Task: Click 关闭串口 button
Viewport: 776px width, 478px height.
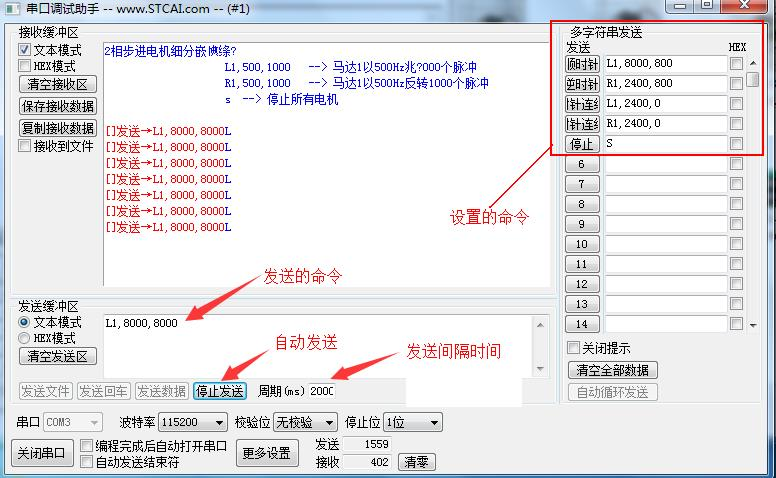Action: (42, 453)
